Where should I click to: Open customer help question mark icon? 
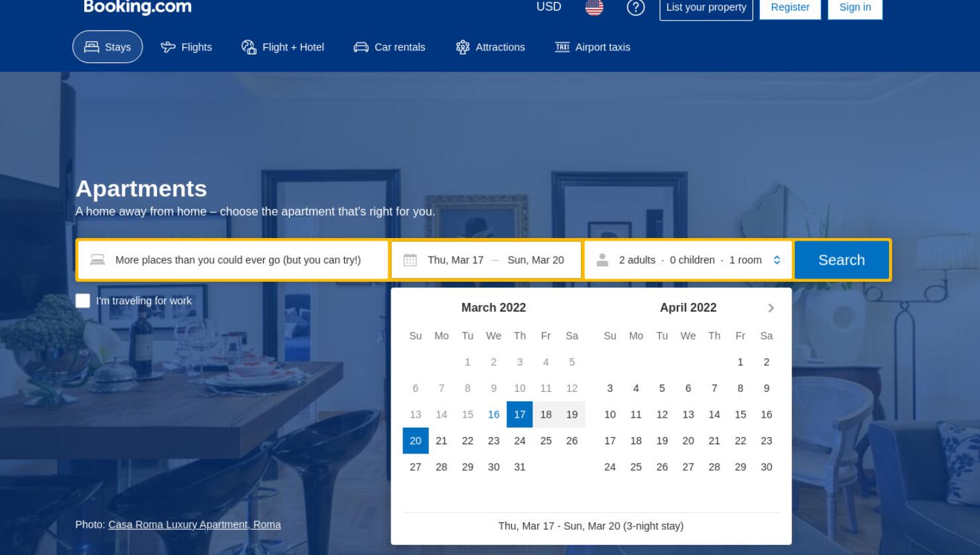coord(635,7)
